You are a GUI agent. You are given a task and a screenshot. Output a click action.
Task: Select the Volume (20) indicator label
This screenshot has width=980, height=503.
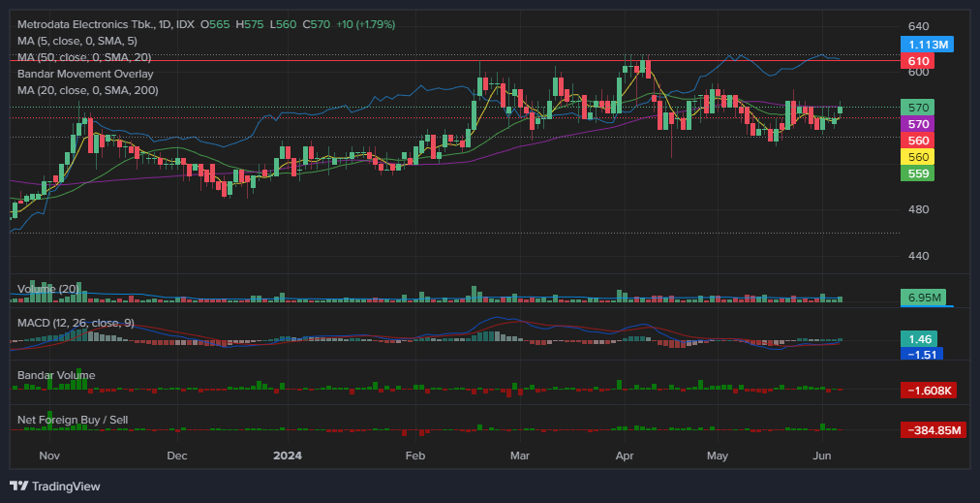coord(48,289)
